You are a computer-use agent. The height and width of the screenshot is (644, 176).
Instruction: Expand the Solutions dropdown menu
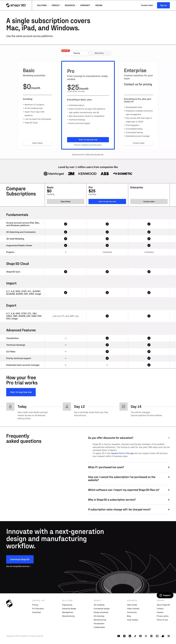(x=43, y=5)
